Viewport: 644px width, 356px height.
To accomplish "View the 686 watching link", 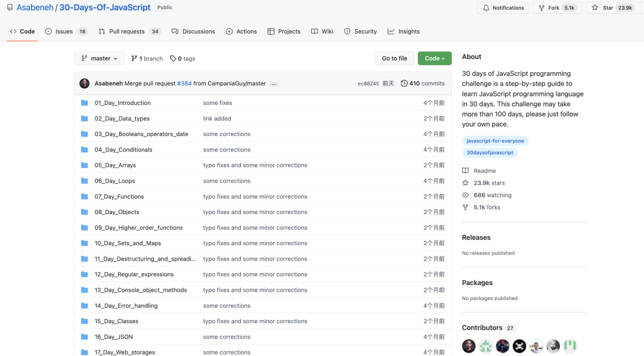I will coord(487,195).
